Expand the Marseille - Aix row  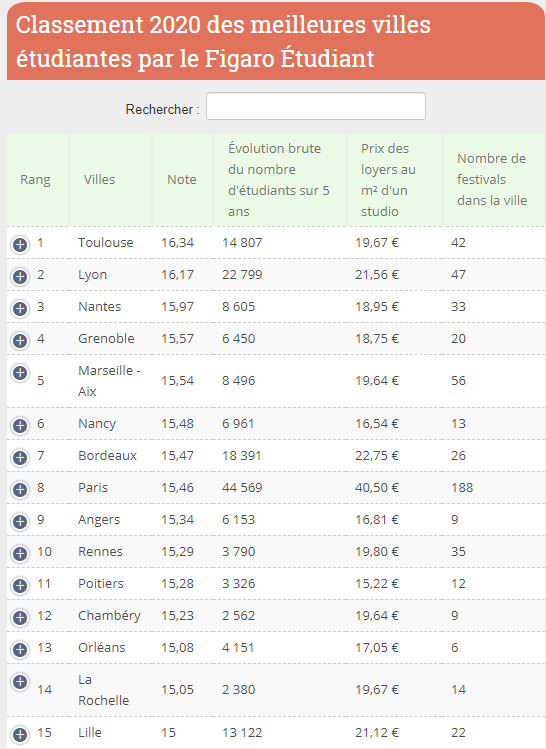point(20,373)
